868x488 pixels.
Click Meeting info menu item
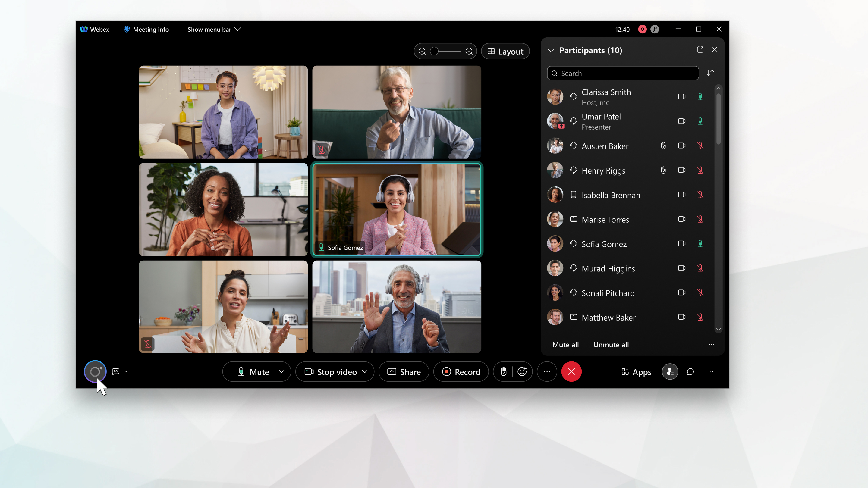(146, 29)
